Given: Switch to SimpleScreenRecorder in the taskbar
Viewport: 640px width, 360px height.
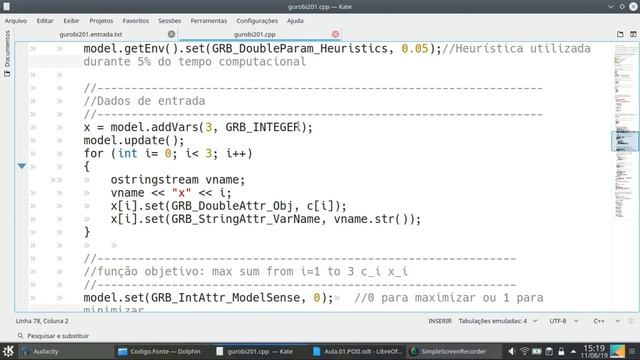Looking at the screenshot, I should [x=453, y=351].
